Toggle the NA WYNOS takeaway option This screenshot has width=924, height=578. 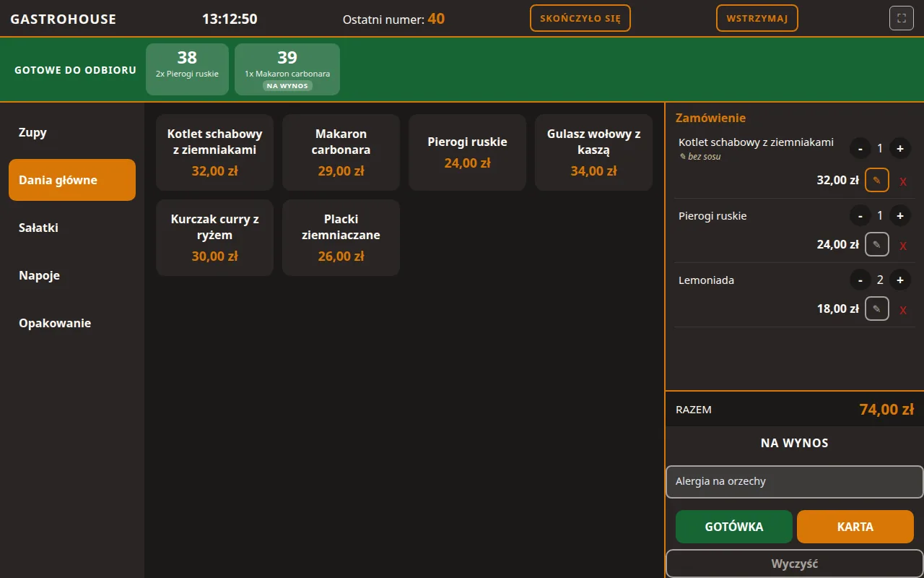[795, 443]
